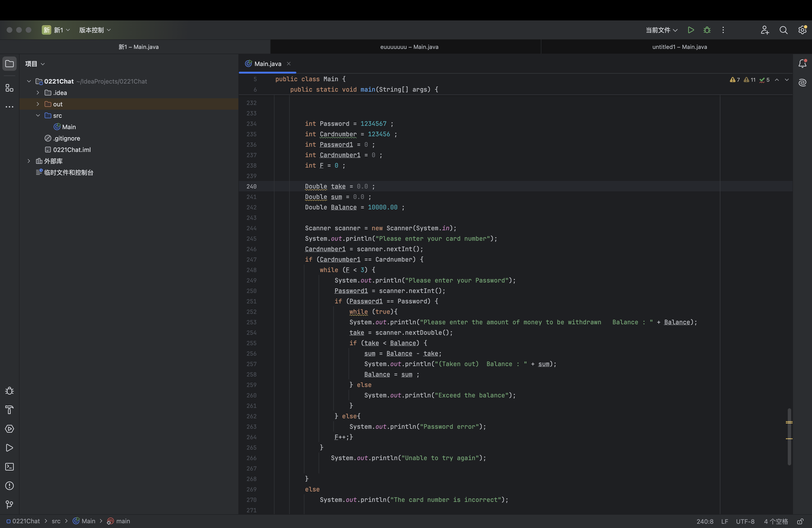Open the Build hammer tool window
The height and width of the screenshot is (528, 812).
point(9,410)
